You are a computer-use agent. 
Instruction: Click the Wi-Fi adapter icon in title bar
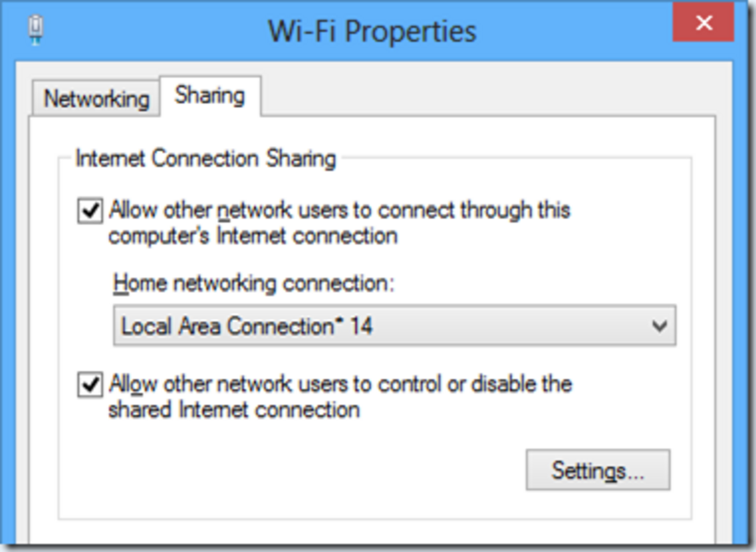point(36,30)
